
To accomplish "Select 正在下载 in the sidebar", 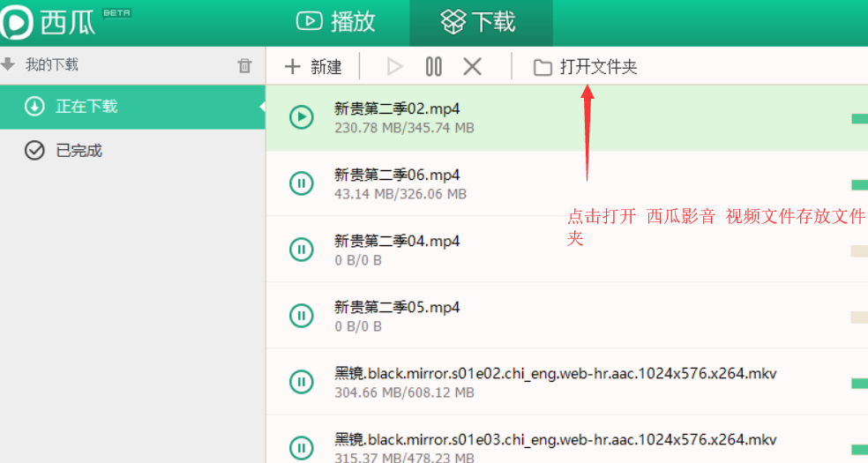I will (x=133, y=107).
